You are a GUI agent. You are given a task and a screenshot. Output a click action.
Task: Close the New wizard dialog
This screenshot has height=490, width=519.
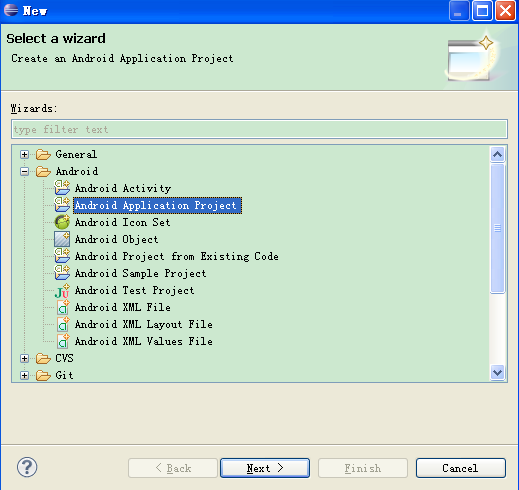click(x=506, y=11)
